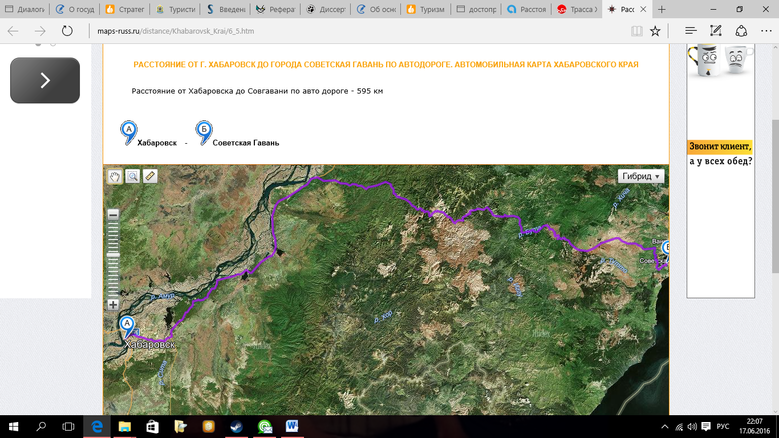The image size is (779, 438).
Task: Make a web note
Action: point(715,31)
